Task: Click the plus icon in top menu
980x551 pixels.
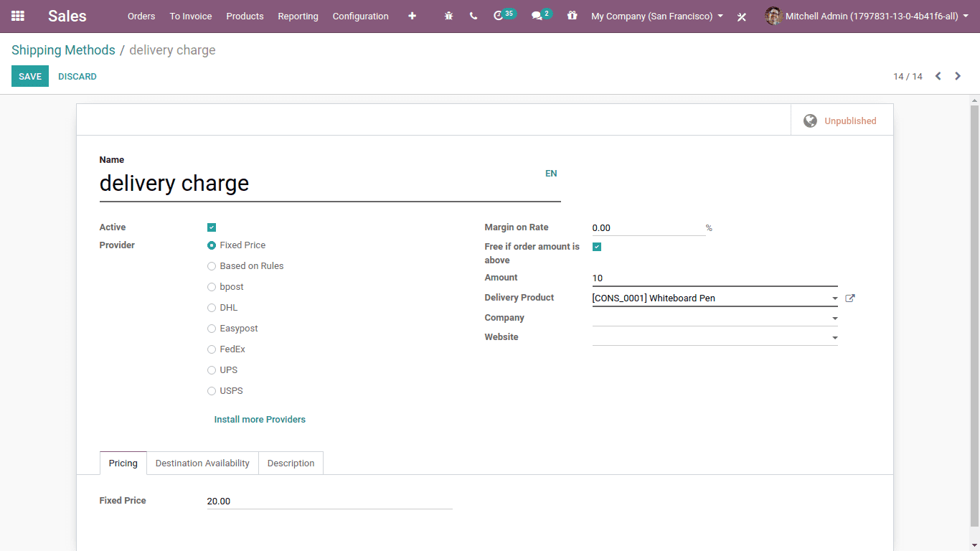Action: point(412,16)
